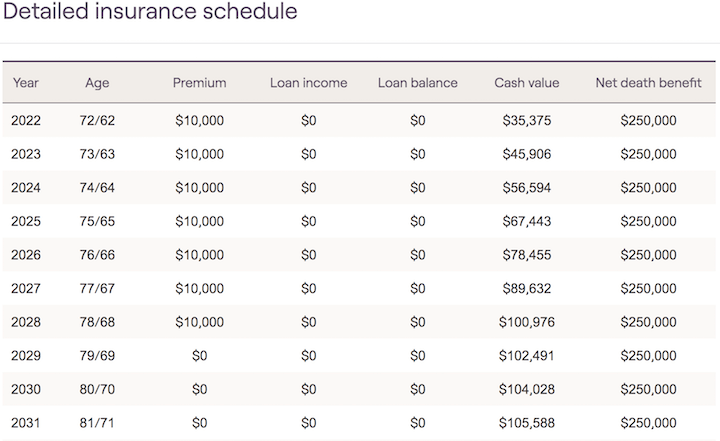Click the Loan balance column header
The width and height of the screenshot is (720, 441).
click(x=417, y=83)
